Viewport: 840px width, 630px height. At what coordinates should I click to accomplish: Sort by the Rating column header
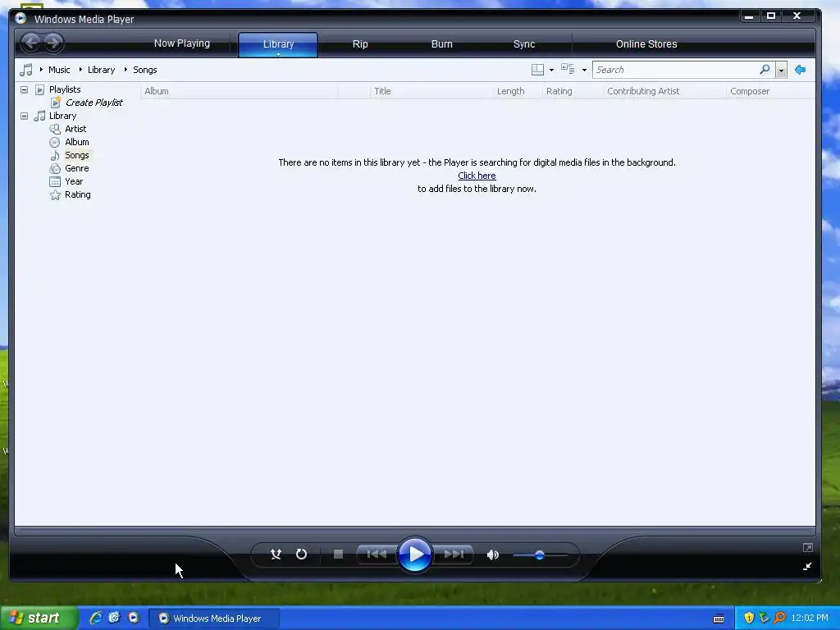point(573,91)
